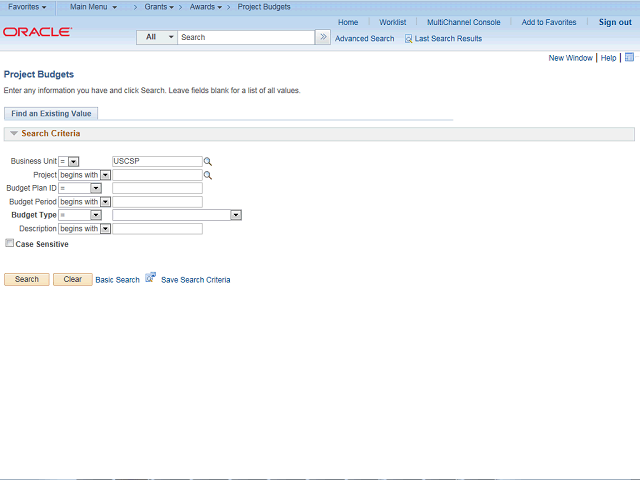Click the global Search text box
Viewport: 640px width, 480px height.
click(x=246, y=37)
